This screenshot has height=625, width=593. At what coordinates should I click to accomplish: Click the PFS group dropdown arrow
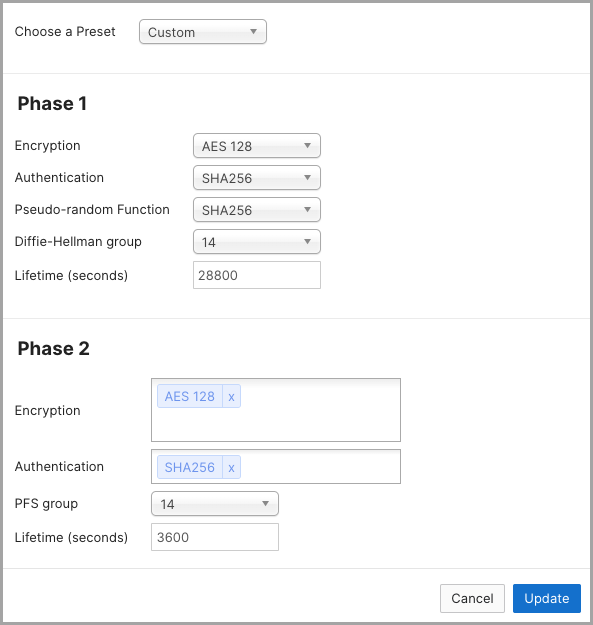tap(265, 504)
